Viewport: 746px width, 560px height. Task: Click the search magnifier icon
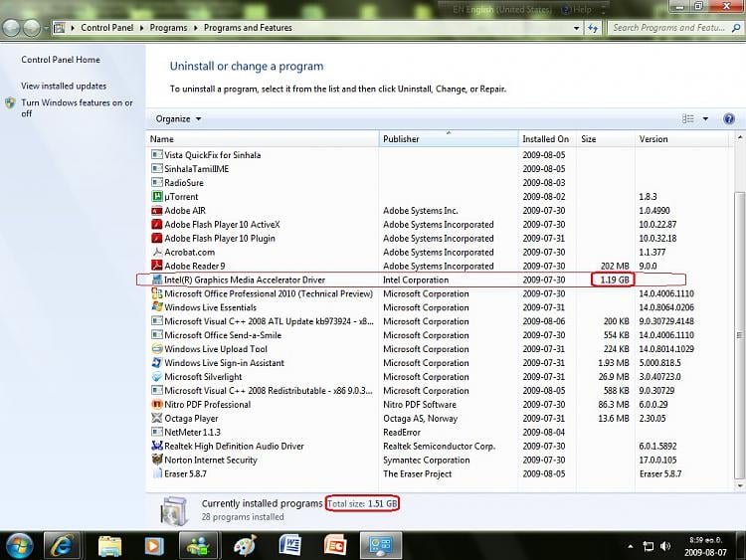736,28
